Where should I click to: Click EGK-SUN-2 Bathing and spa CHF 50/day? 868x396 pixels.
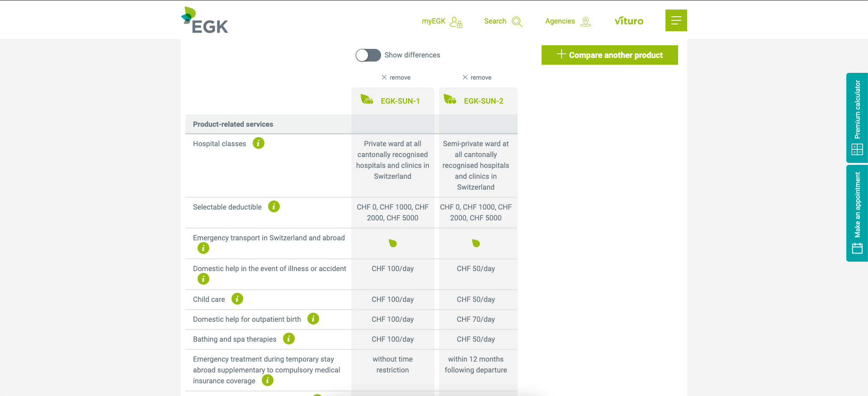click(x=476, y=339)
